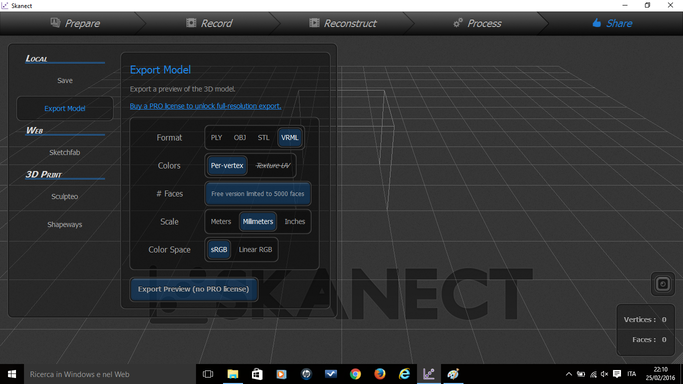Click the Vertices : 0 counter
The height and width of the screenshot is (384, 683).
(x=645, y=320)
